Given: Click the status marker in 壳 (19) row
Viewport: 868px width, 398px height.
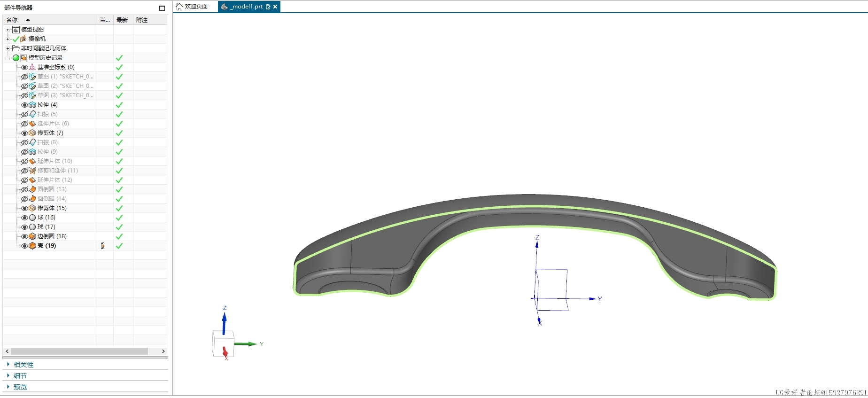Looking at the screenshot, I should pos(103,246).
